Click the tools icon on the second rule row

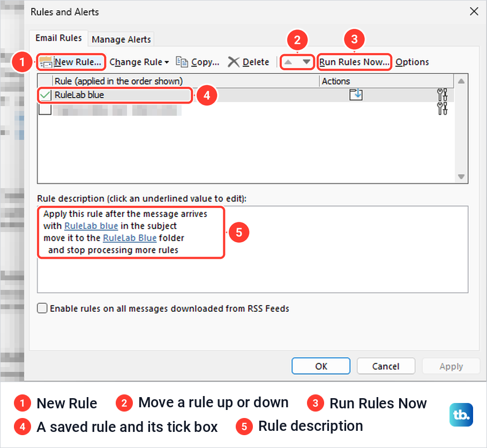click(442, 108)
